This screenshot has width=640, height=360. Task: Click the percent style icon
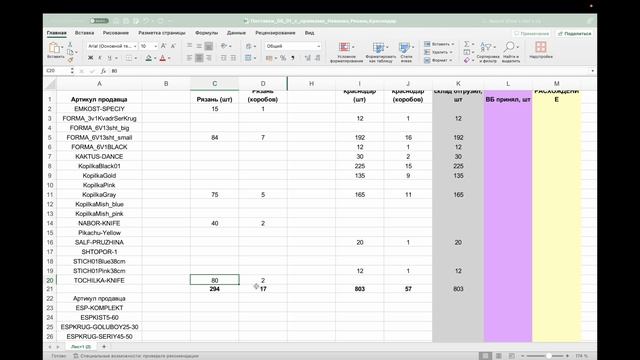(283, 58)
